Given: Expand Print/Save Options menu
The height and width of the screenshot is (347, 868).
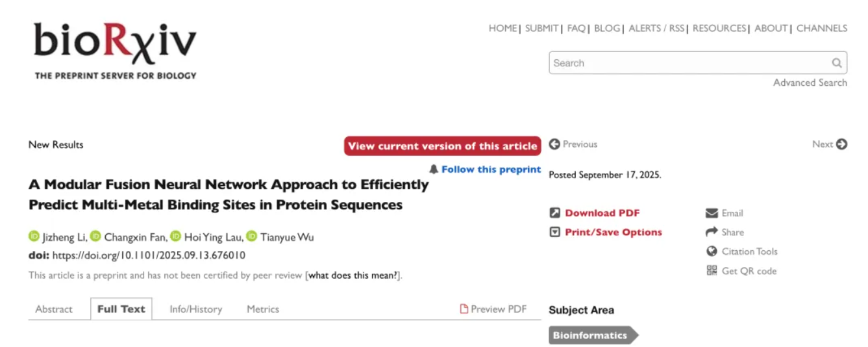Looking at the screenshot, I should click(614, 232).
